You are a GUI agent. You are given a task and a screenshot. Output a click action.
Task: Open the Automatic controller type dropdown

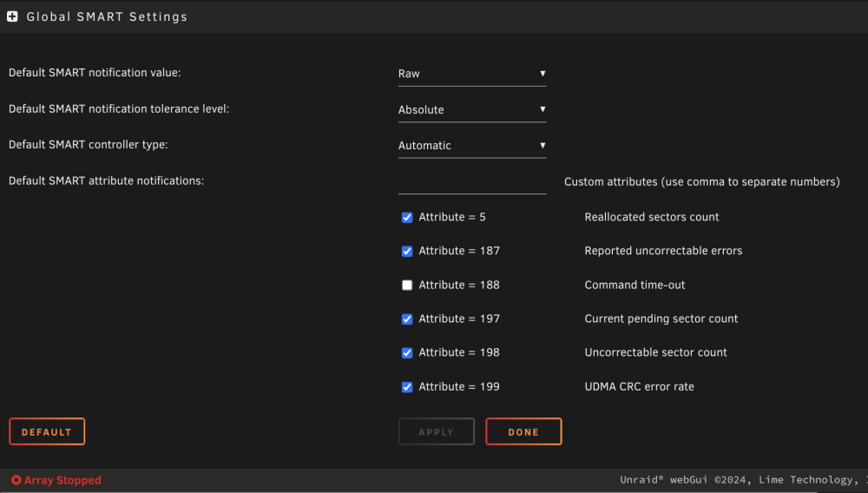pyautogui.click(x=472, y=146)
